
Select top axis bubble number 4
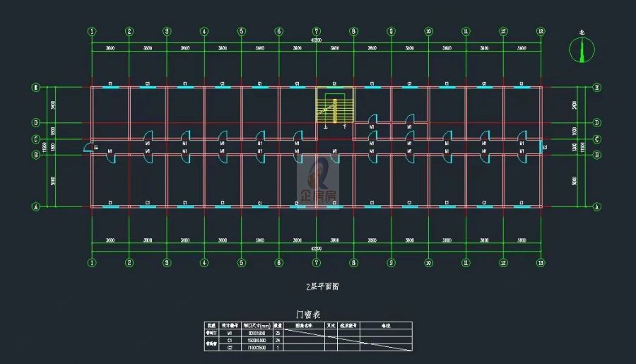204,31
